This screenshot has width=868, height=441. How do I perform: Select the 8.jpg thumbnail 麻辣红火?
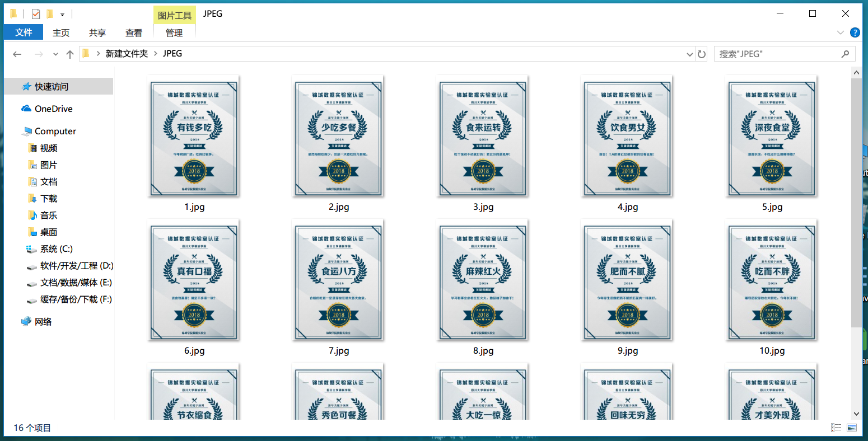483,280
